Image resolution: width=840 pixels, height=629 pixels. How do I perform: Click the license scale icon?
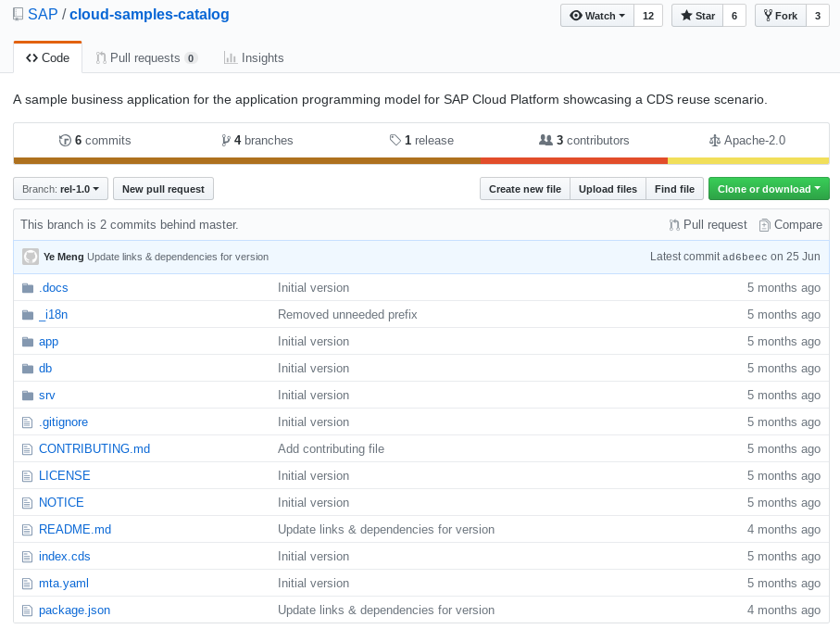coord(715,141)
